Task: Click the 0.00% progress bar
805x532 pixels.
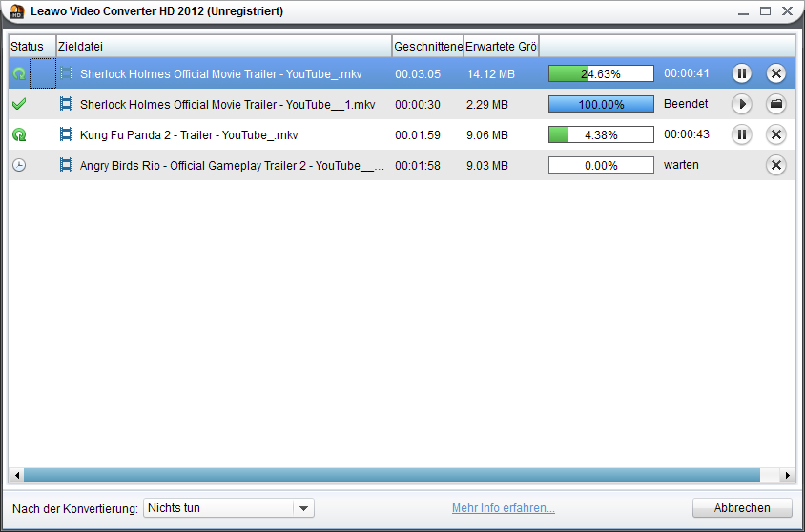Action: click(601, 165)
